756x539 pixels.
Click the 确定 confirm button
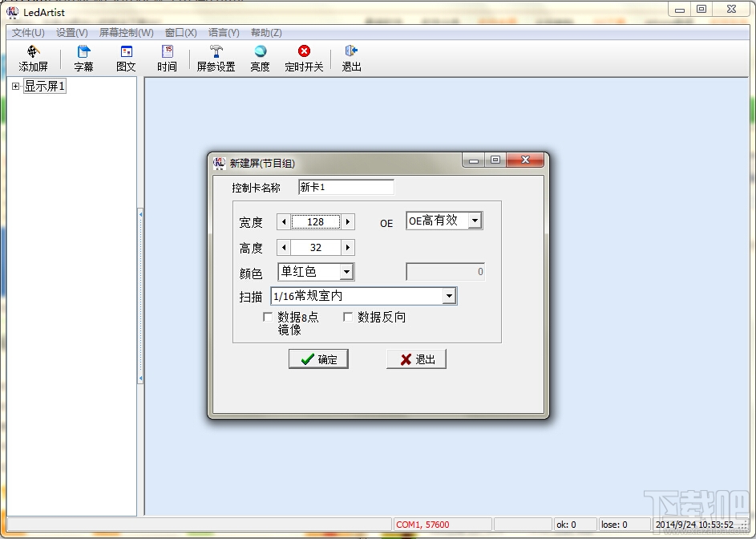click(x=318, y=359)
